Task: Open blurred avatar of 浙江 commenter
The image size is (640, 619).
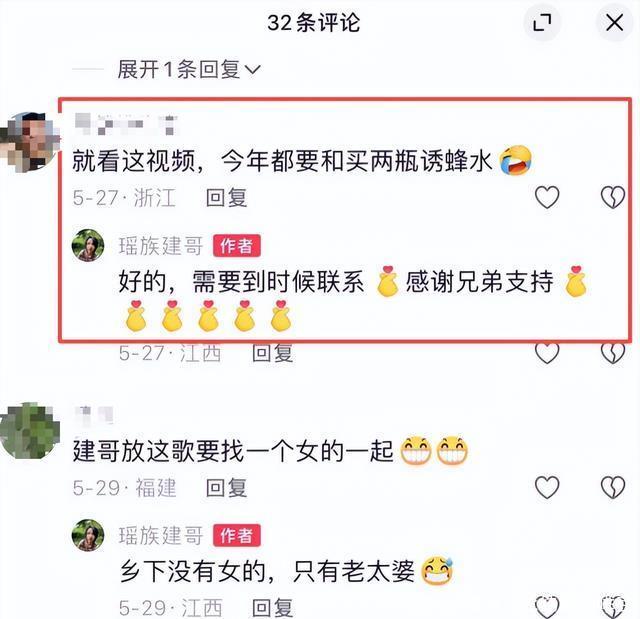Action: pos(29,142)
